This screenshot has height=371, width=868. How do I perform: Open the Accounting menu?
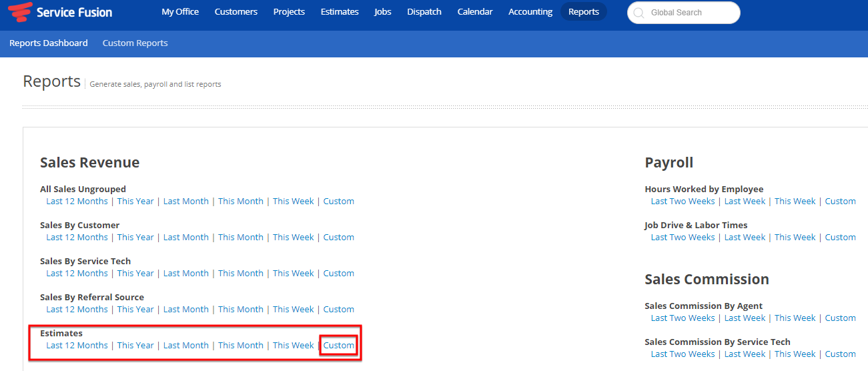pos(530,12)
